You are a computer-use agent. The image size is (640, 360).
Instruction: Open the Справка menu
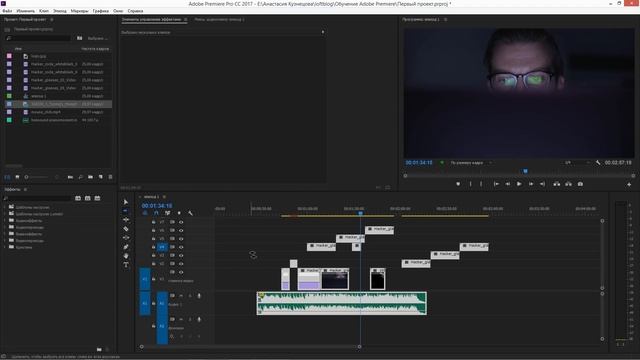click(135, 11)
